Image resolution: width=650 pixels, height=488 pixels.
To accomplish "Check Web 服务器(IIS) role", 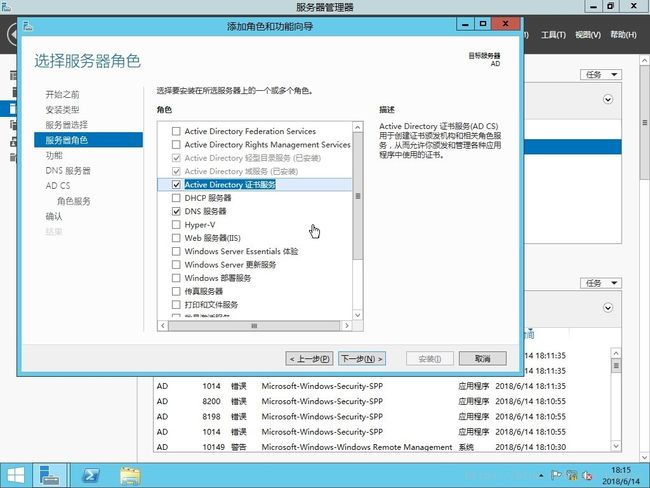I will point(176,238).
